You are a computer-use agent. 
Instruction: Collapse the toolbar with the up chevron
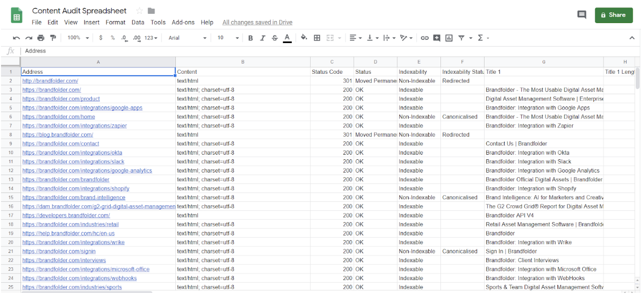coord(632,38)
